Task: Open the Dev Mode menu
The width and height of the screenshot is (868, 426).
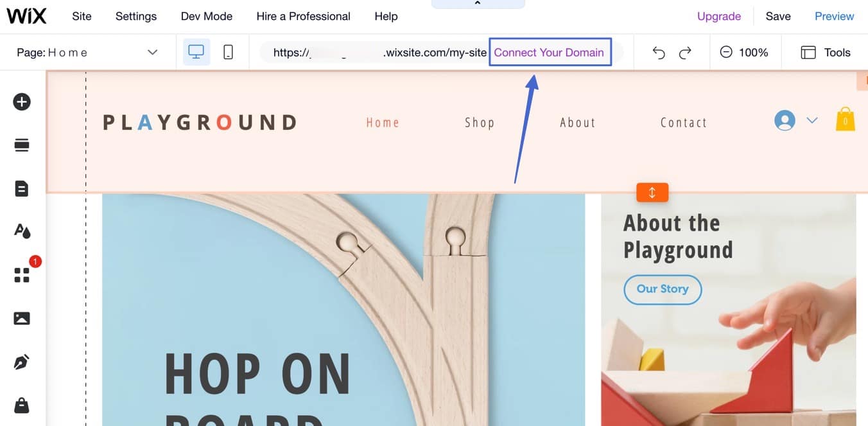Action: coord(207,16)
